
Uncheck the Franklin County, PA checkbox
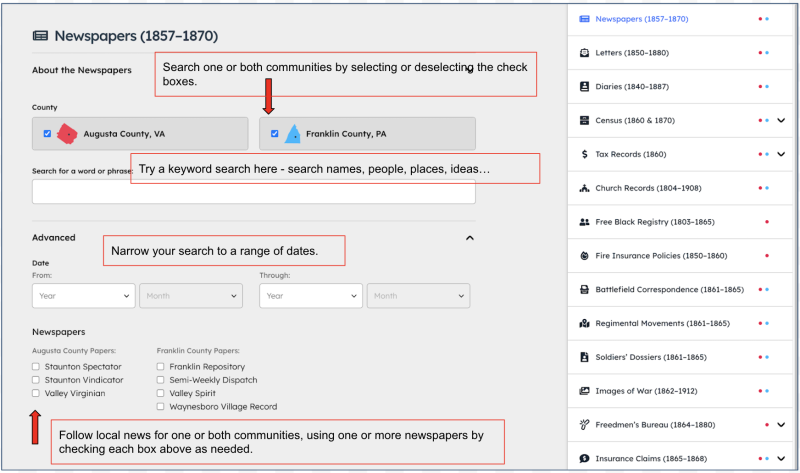pyautogui.click(x=274, y=134)
